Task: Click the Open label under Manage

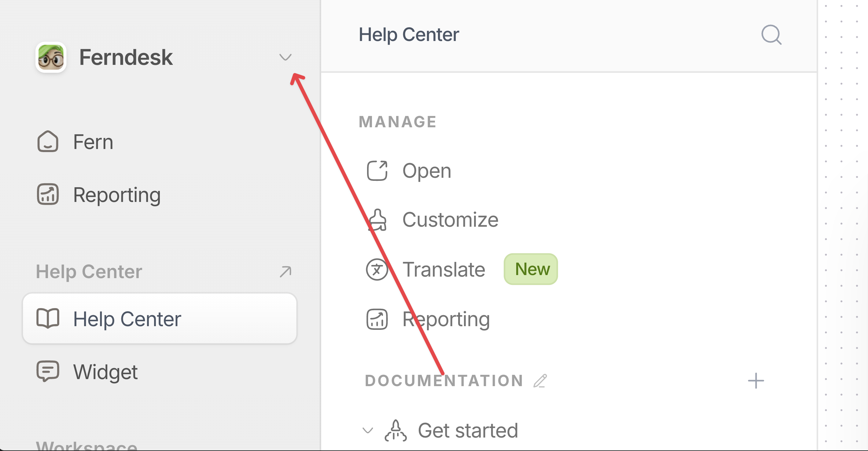Action: tap(427, 171)
